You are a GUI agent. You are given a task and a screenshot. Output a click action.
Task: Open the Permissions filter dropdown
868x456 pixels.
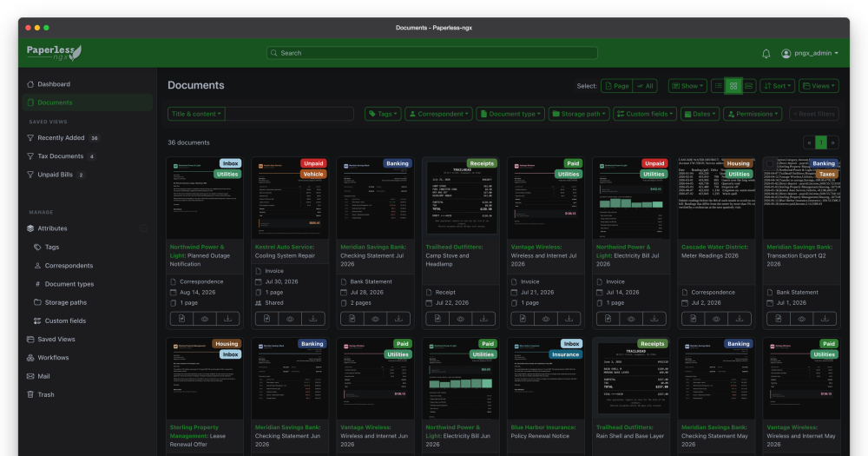tap(753, 114)
